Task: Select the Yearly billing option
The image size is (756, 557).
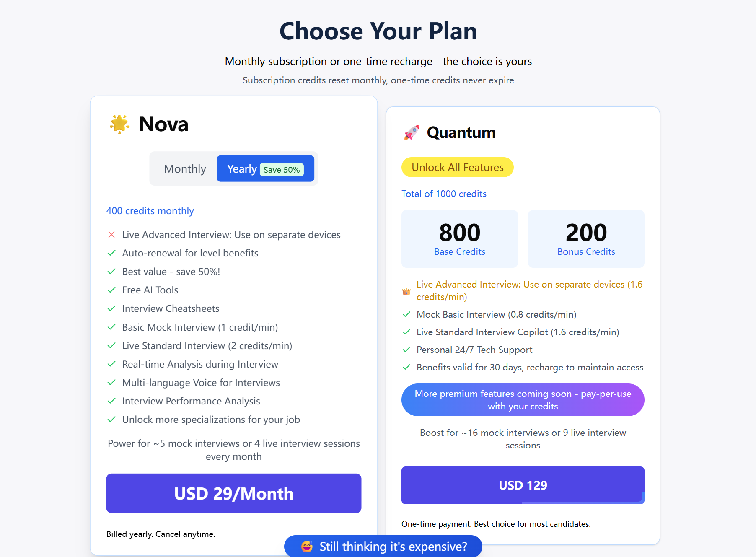Action: coord(242,169)
